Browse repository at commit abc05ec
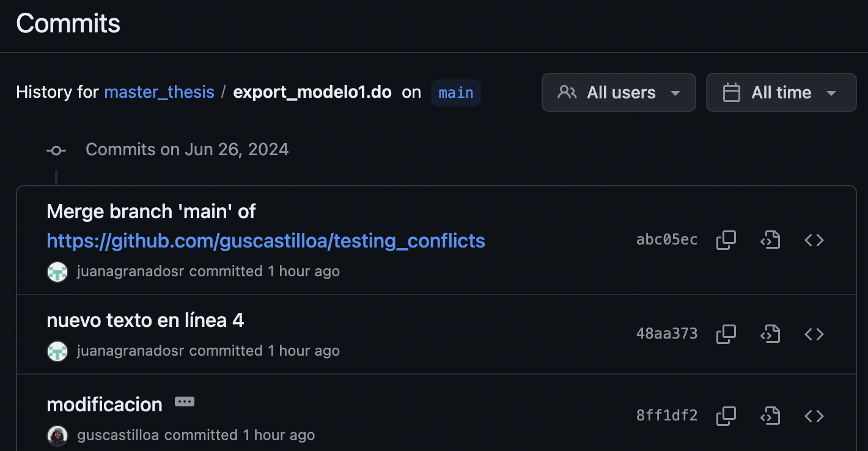This screenshot has width=868, height=451. [x=814, y=240]
